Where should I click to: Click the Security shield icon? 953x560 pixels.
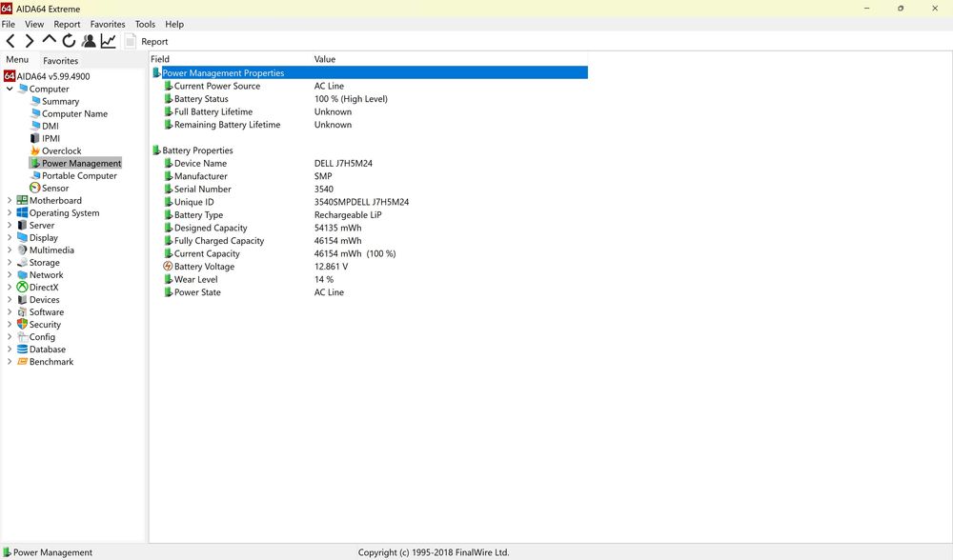click(x=23, y=324)
